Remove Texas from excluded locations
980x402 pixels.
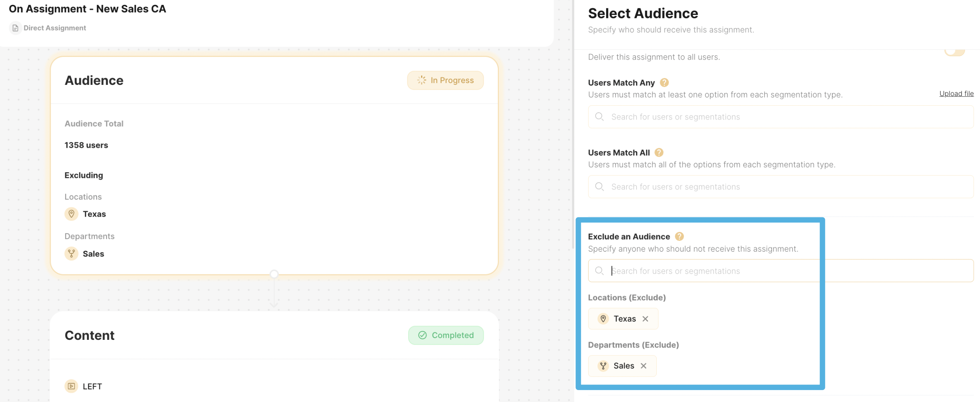[645, 319]
